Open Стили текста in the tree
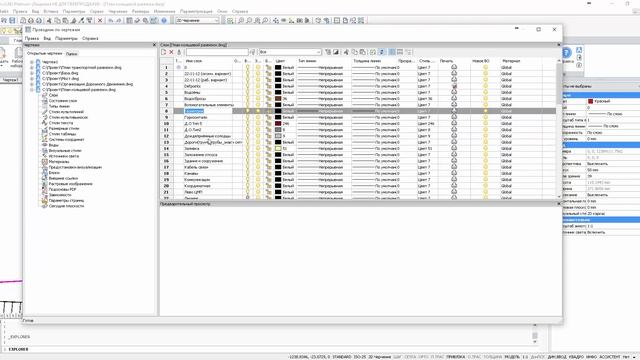Screen dimensions: 640x360 click(x=61, y=123)
